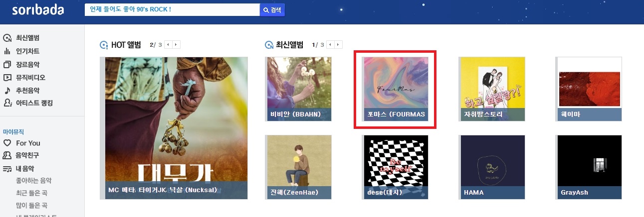Open the 대무가 HOT album cover

coord(176,128)
